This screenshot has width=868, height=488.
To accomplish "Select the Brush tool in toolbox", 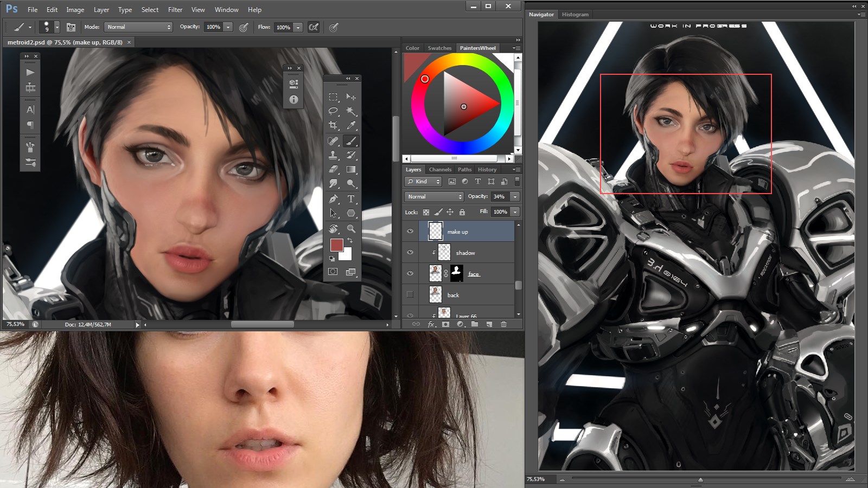I will pyautogui.click(x=351, y=141).
